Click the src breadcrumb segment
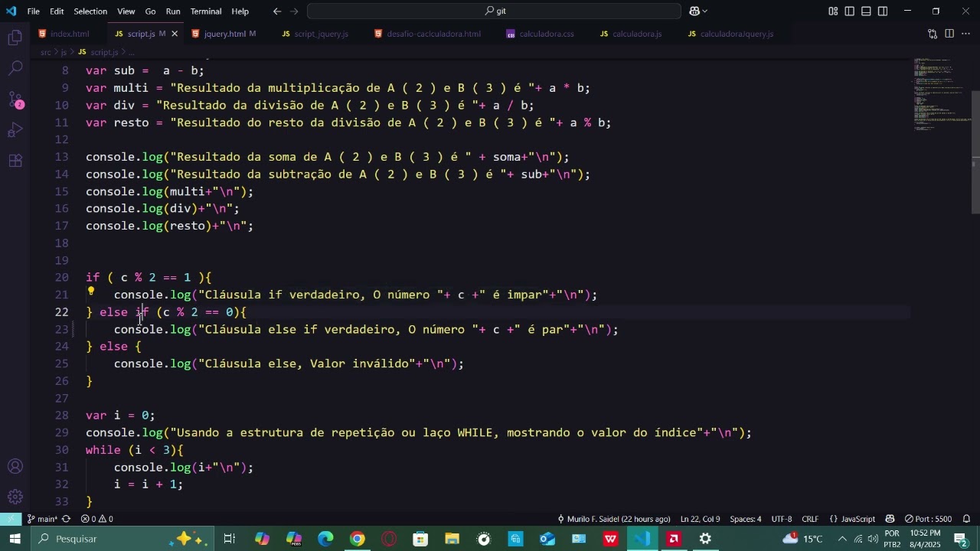The image size is (980, 551). [x=46, y=52]
